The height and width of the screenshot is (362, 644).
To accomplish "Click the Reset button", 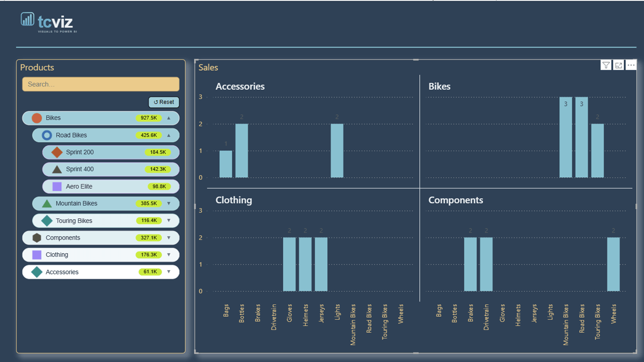I will 164,102.
